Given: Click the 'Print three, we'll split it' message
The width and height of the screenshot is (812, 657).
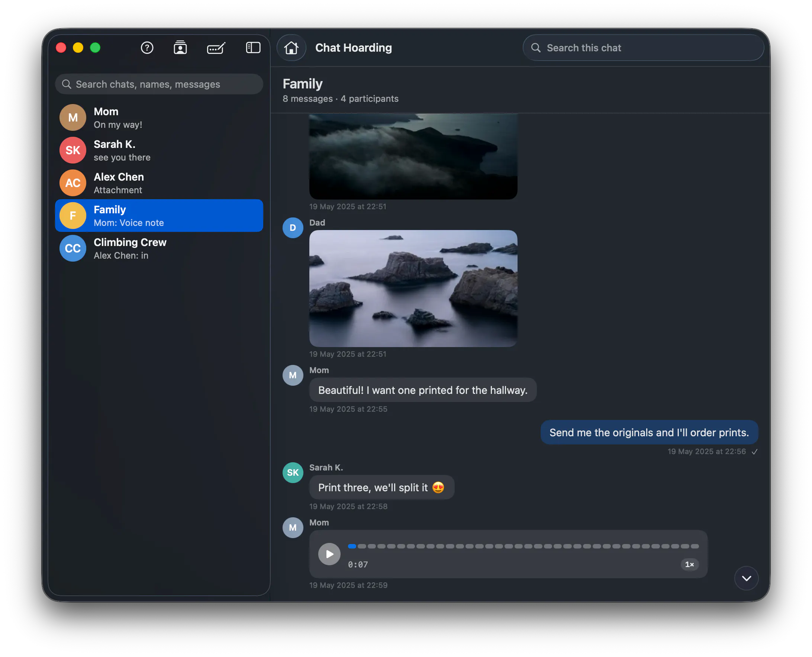Looking at the screenshot, I should pyautogui.click(x=381, y=487).
